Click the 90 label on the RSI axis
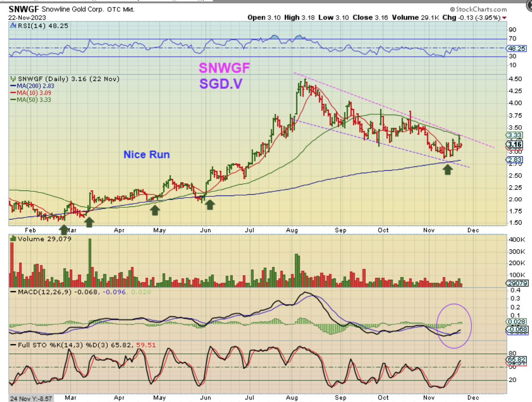Viewport: 532px width, 402px height. [513, 30]
